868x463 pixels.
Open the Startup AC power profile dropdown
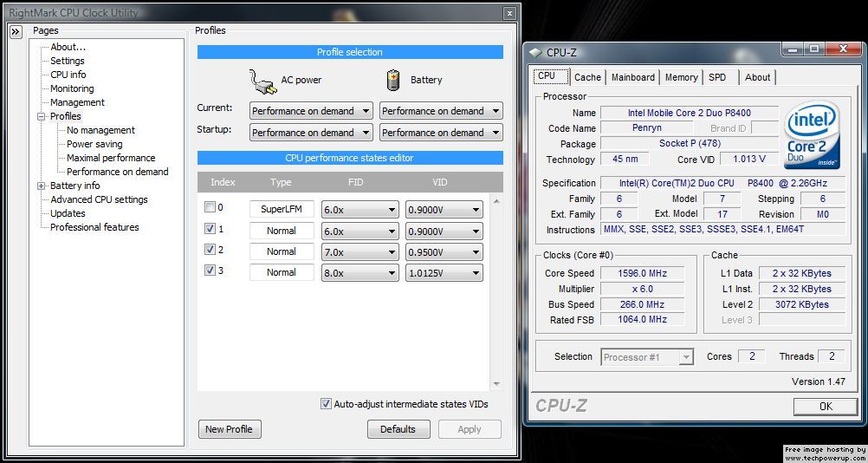click(310, 133)
